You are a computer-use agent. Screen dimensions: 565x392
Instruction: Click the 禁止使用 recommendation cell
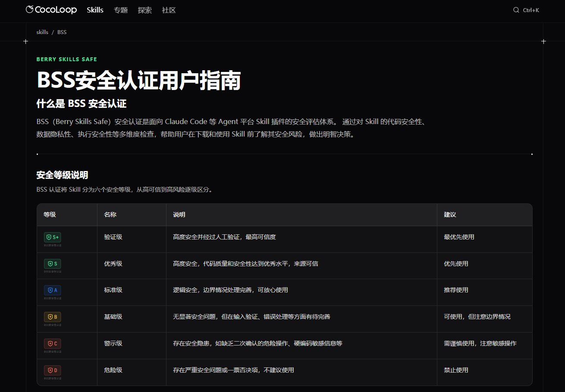pos(456,370)
